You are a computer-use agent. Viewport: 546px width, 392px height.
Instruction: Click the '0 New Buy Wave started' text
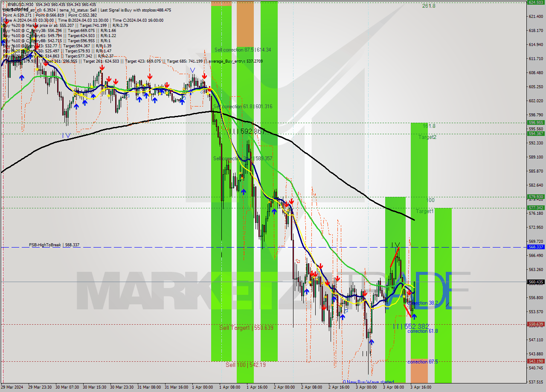[x=368, y=382]
